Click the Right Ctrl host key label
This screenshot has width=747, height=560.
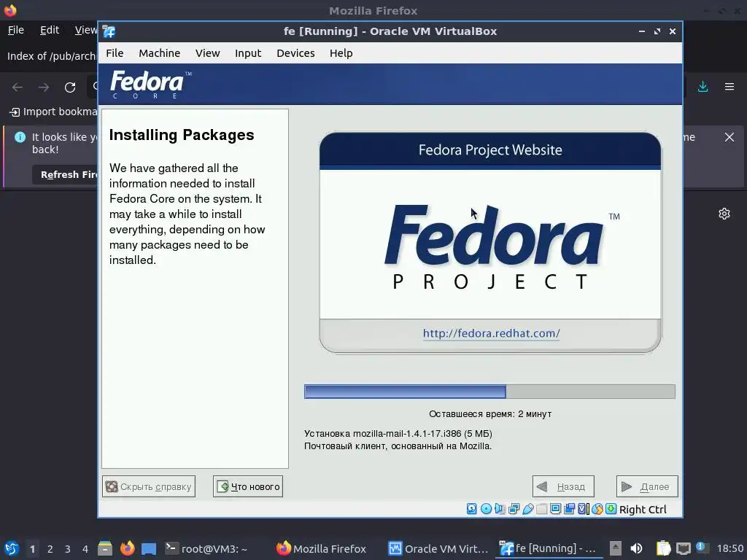tap(643, 510)
